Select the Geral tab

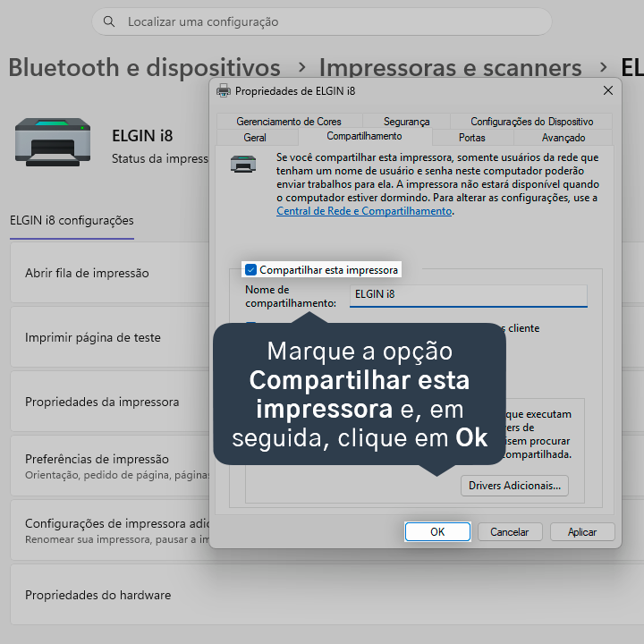[255, 138]
